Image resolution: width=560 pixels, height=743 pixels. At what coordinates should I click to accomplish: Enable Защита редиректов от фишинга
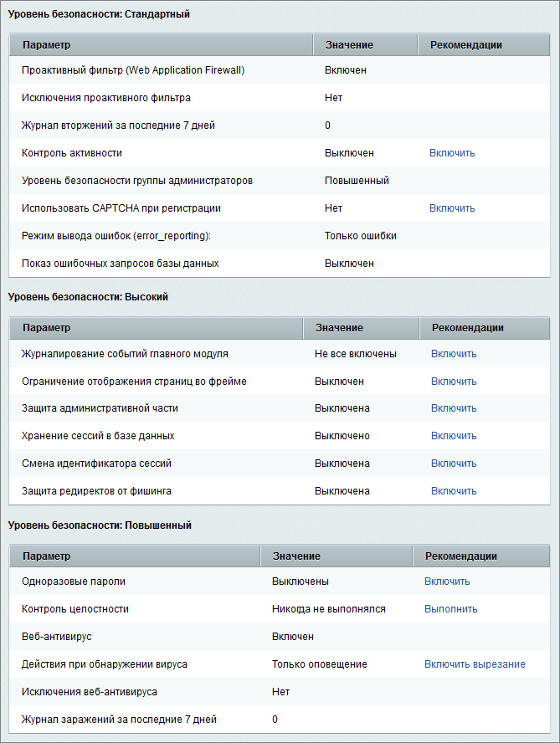tap(454, 491)
